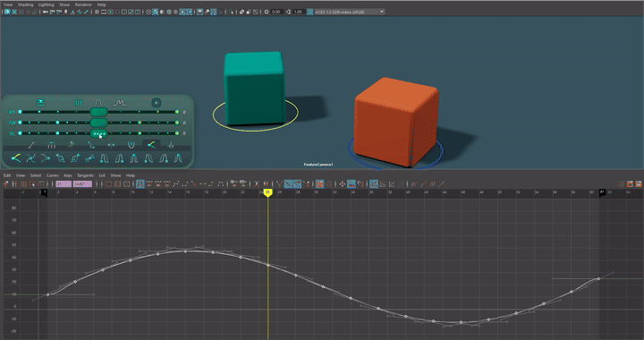Select Move Nearest Picked Key tool in Graph Editor
Screen dimensions: 644x340
[5, 184]
